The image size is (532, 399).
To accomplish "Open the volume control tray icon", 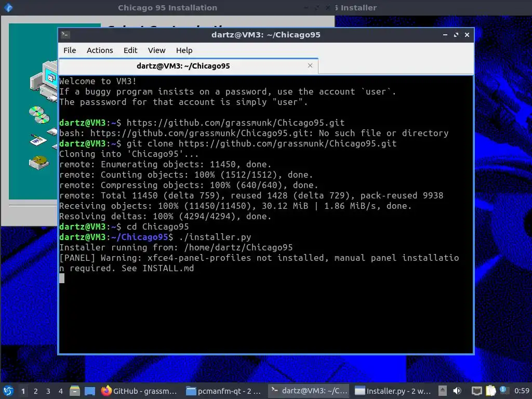I will [457, 391].
